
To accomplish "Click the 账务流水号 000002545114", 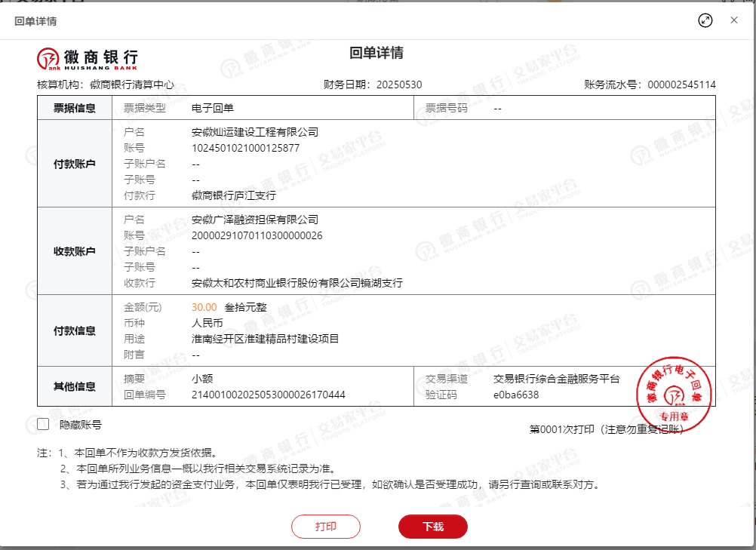I will pyautogui.click(x=681, y=84).
